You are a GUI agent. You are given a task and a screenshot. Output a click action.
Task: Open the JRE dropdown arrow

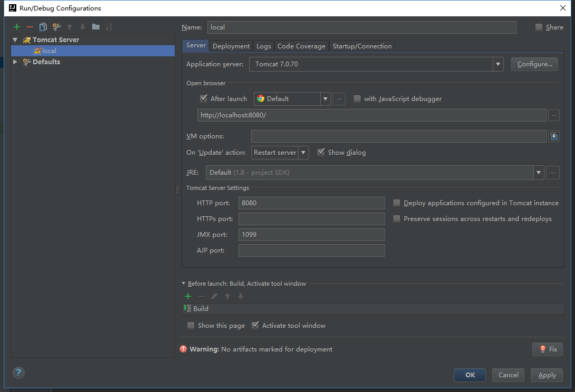coord(538,173)
